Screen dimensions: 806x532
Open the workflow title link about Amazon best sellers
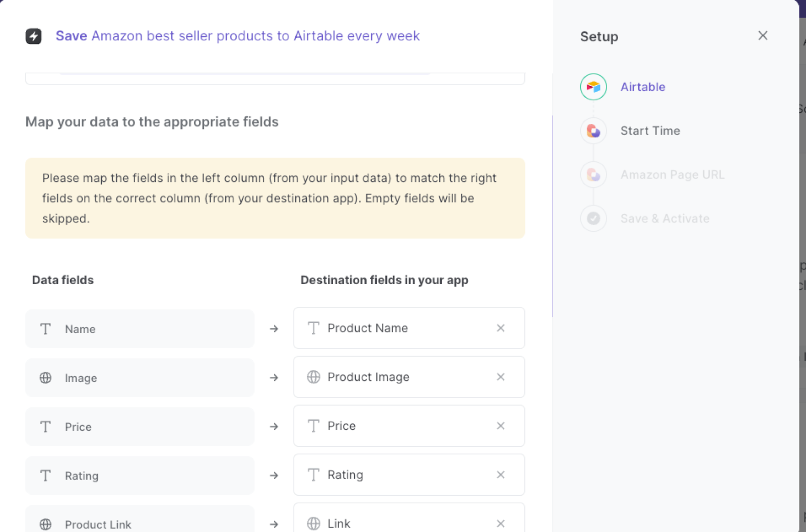click(x=238, y=36)
